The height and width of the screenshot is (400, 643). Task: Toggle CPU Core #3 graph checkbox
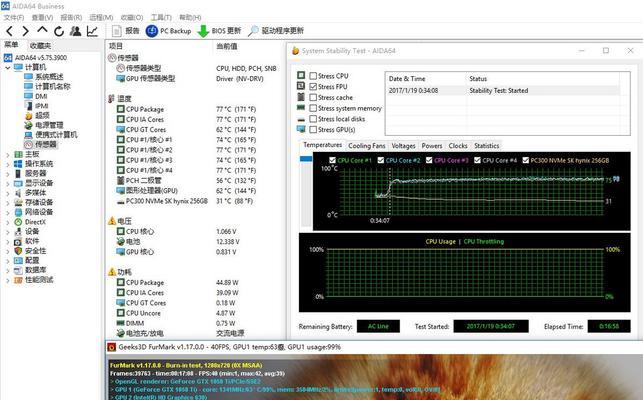coord(429,160)
